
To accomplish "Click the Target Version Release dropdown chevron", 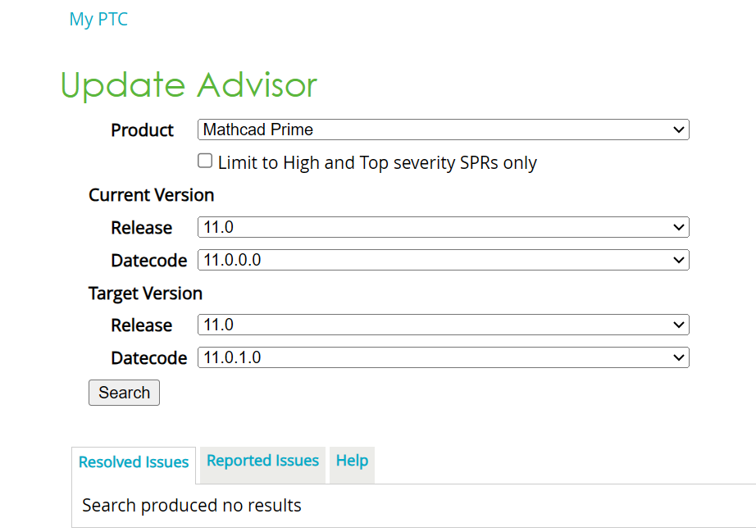I will click(677, 325).
